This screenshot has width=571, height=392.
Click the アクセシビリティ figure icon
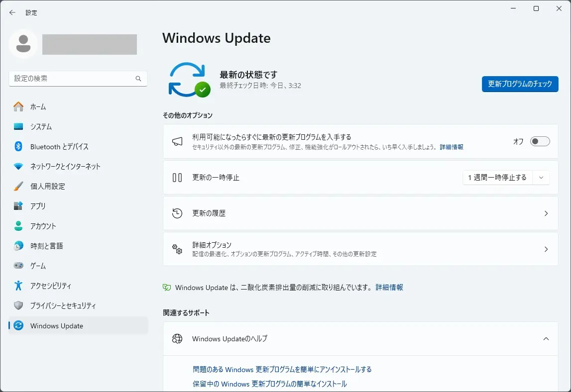(x=18, y=286)
